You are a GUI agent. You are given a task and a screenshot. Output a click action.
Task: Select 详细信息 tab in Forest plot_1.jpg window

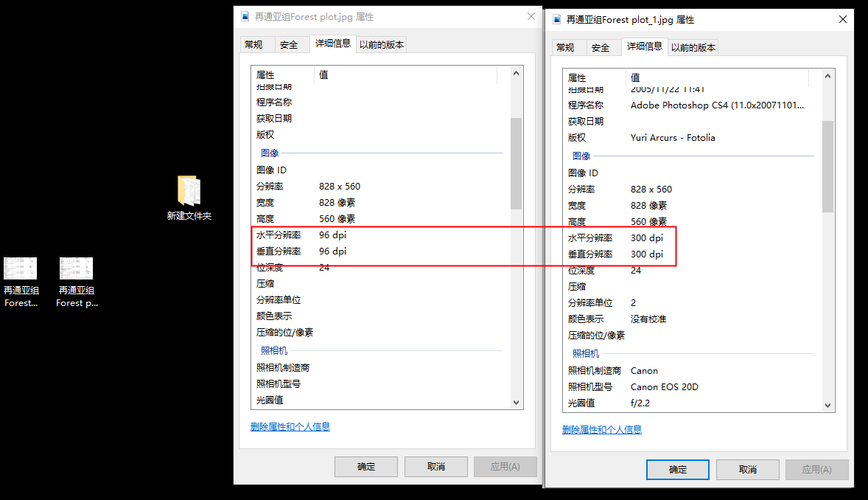pos(644,46)
